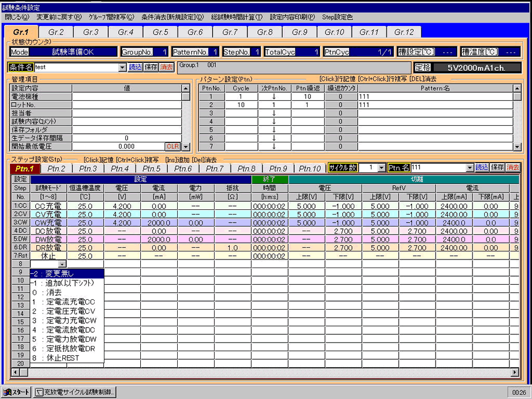Click 消去 button next to 条件名
The image size is (532, 399).
pyautogui.click(x=167, y=67)
